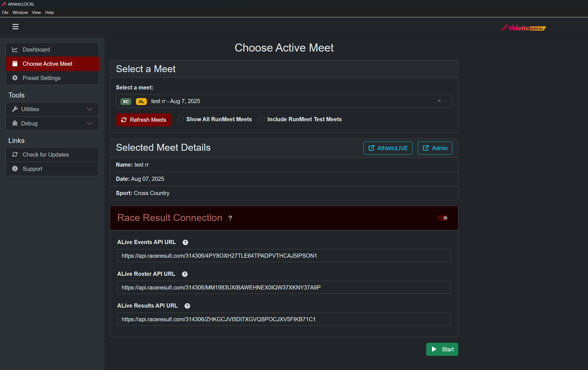588x370 pixels.
Task: Click help icon next to ALive Roster API URL
Action: pos(185,274)
